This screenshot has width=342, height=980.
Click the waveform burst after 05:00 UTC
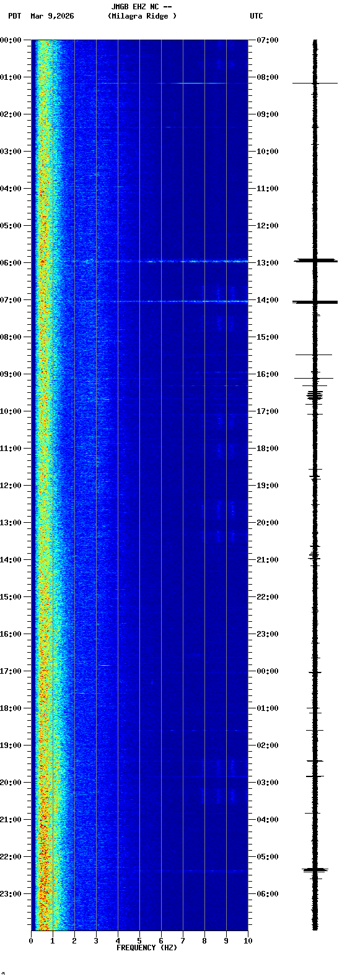point(315,870)
